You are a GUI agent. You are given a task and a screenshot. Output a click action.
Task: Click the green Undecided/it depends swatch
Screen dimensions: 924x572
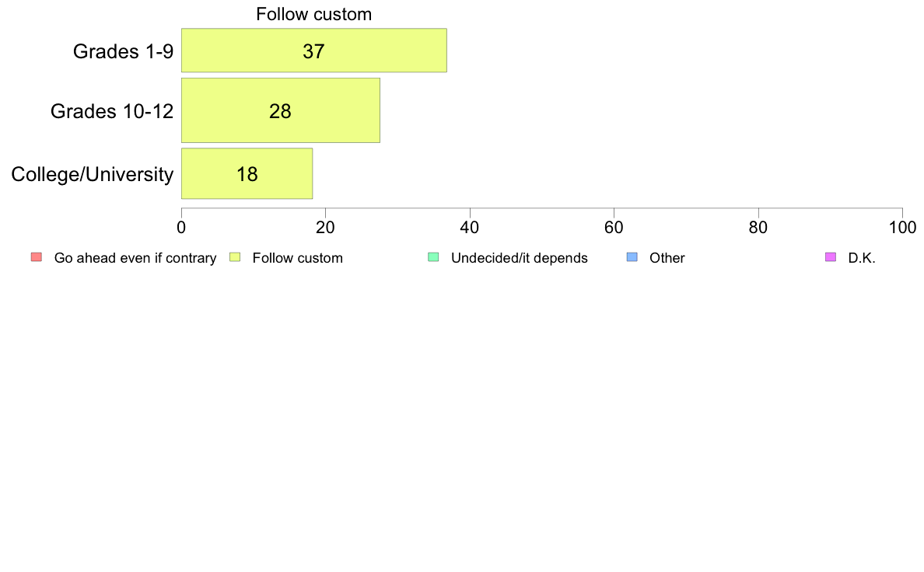tap(434, 256)
